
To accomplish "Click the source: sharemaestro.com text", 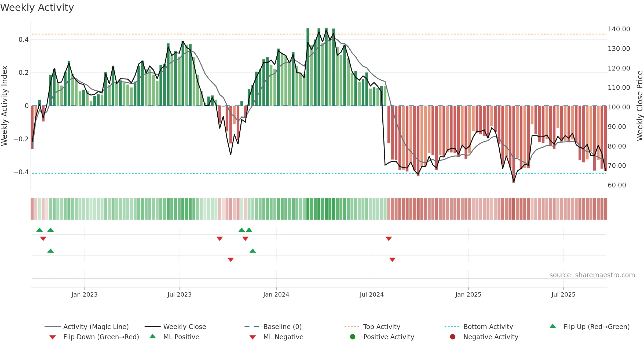I will point(592,275).
